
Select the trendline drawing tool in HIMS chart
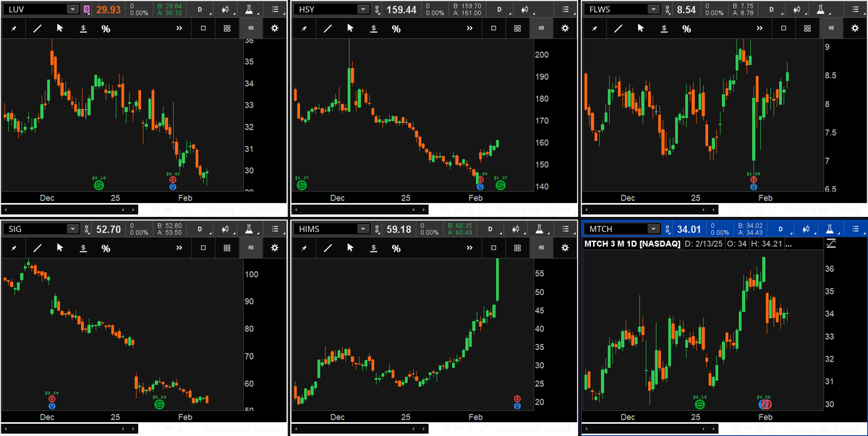[328, 248]
